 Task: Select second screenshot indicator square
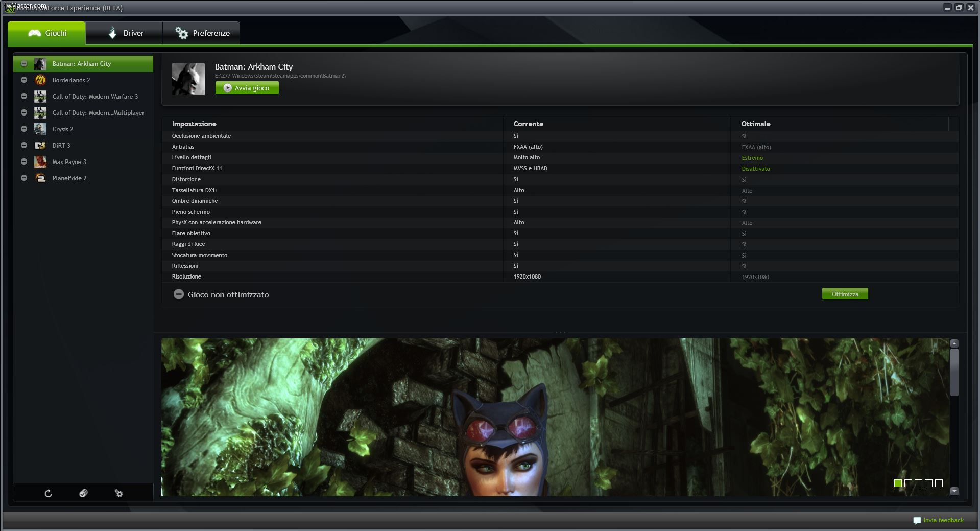coord(908,483)
